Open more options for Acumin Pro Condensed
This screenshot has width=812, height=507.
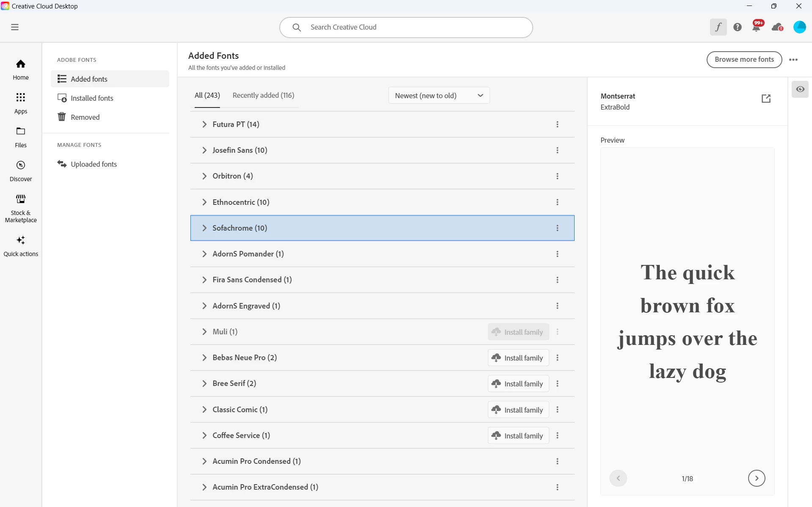pos(557,461)
